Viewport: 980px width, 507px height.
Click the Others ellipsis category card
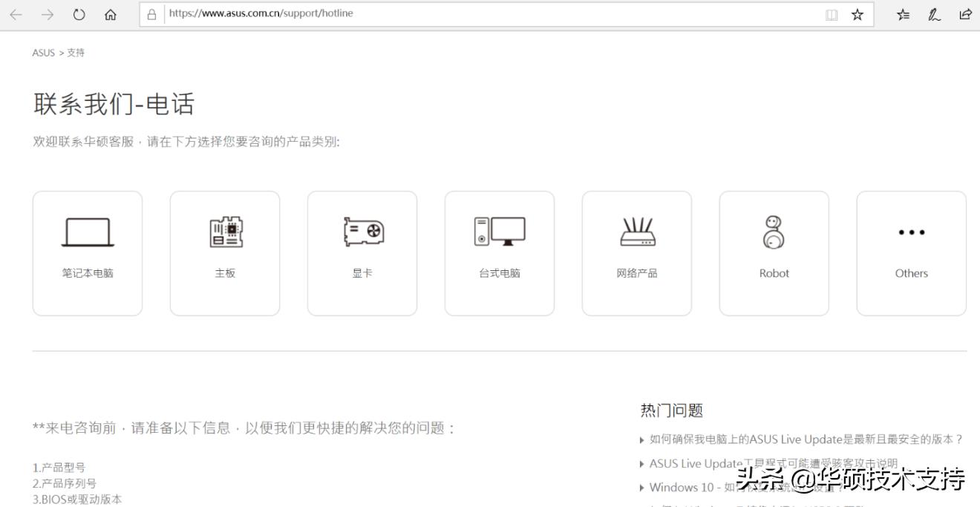911,252
